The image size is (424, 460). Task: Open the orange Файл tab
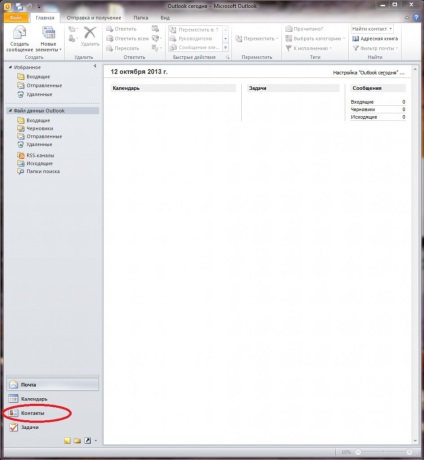(x=16, y=17)
